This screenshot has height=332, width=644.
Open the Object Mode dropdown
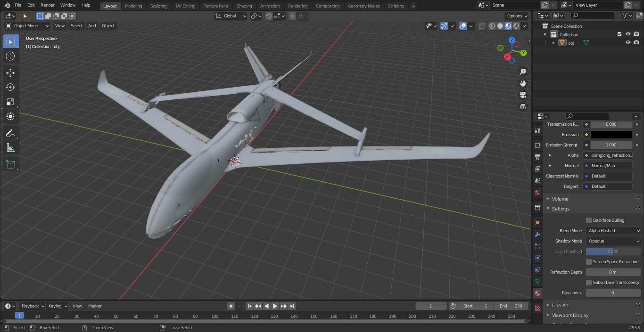(x=27, y=26)
